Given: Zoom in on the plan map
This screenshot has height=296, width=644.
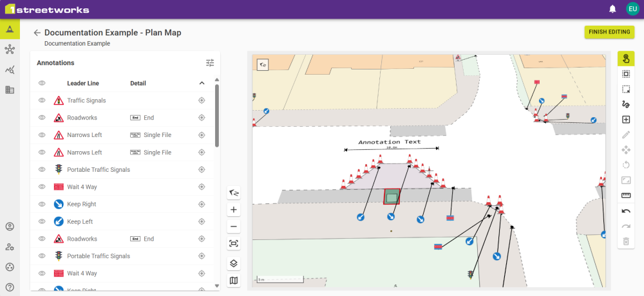Looking at the screenshot, I should [234, 210].
